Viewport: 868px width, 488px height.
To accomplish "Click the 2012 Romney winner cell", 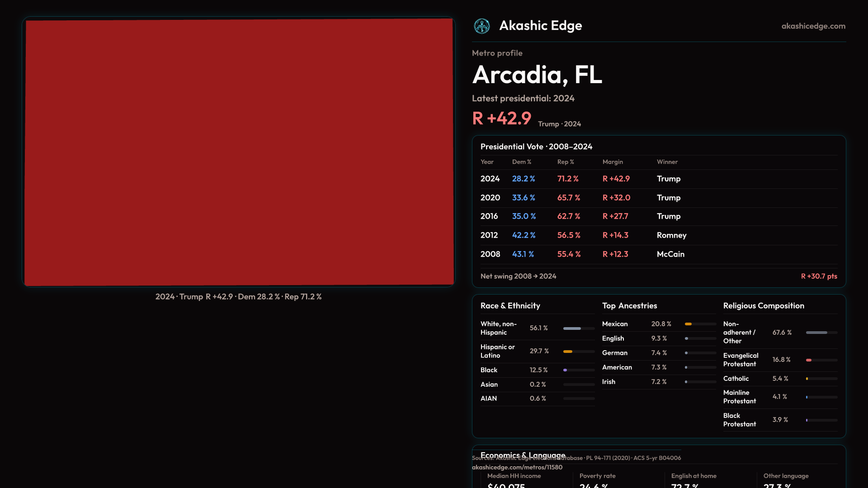I will [x=671, y=235].
